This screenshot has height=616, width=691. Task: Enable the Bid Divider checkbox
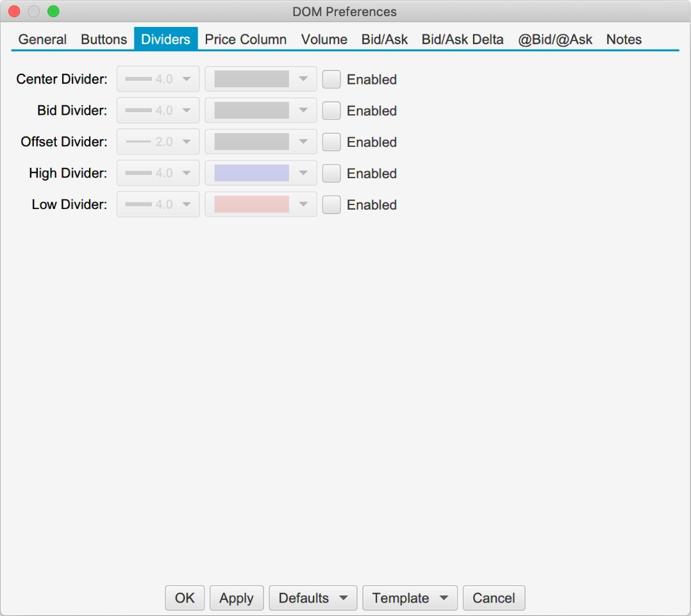point(331,111)
